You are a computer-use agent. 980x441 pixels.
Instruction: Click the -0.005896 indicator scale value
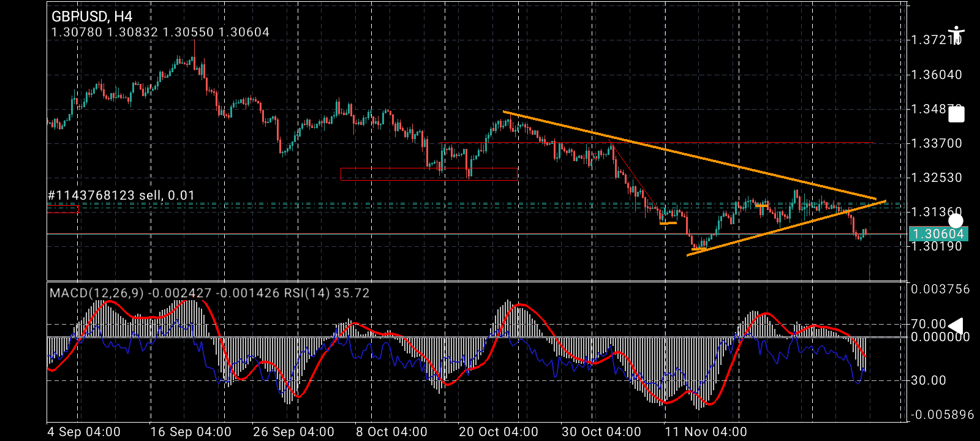942,415
